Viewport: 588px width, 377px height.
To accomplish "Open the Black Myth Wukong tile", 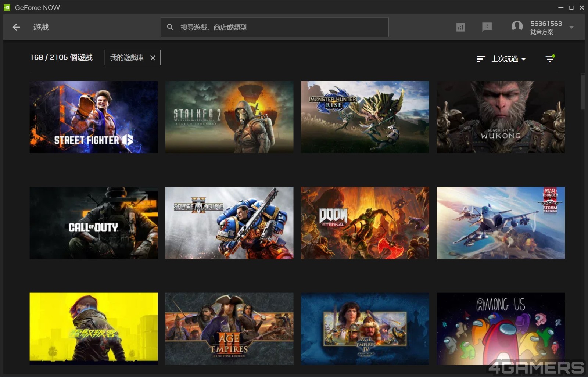I will (x=501, y=117).
